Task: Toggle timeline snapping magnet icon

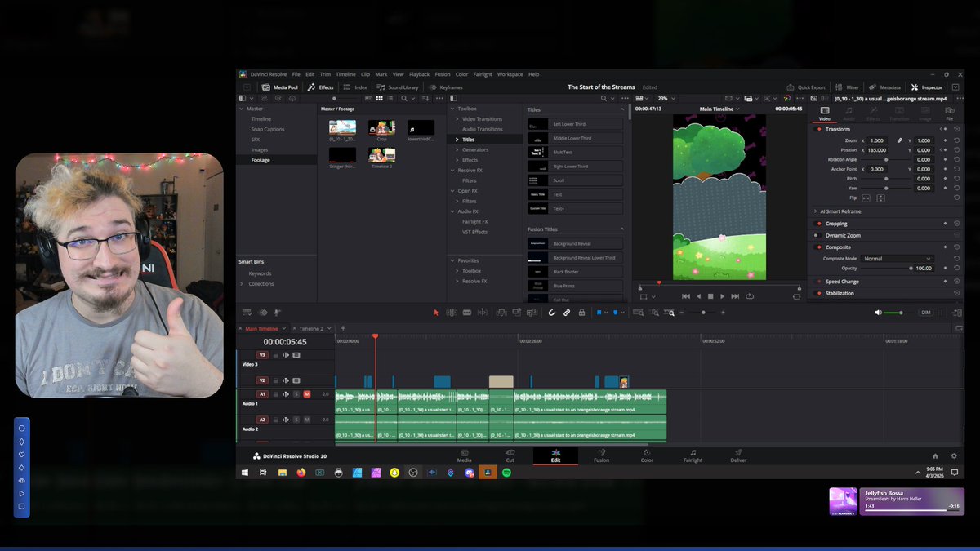Action: click(551, 313)
